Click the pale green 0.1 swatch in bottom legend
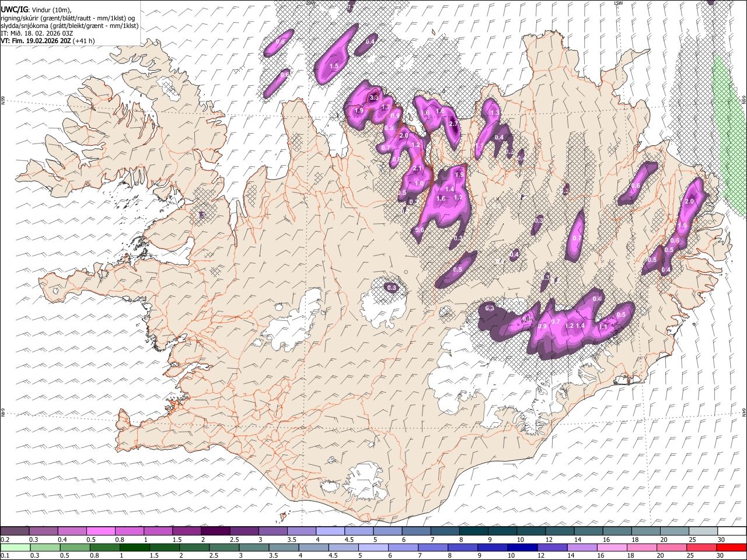747x560 pixels. [x=16, y=548]
